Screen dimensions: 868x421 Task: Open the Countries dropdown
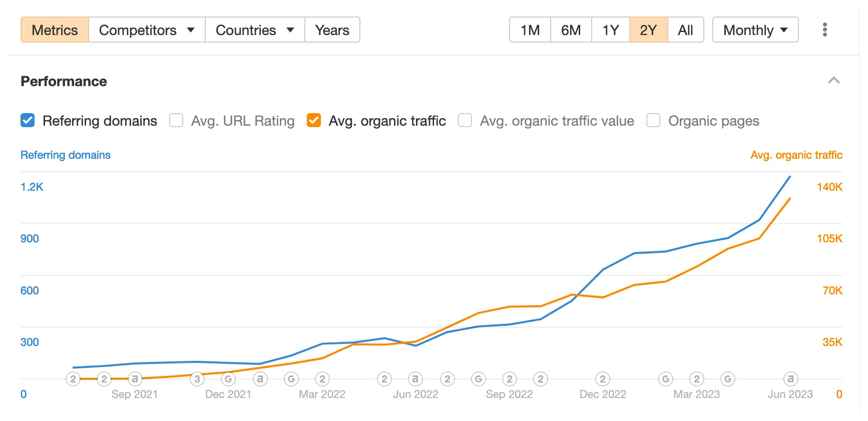click(255, 30)
